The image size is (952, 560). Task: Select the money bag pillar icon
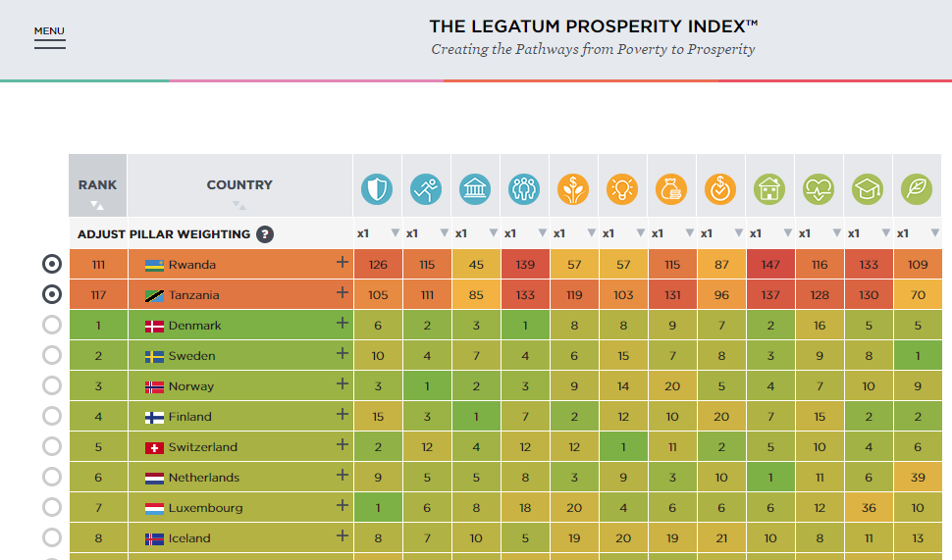(671, 188)
